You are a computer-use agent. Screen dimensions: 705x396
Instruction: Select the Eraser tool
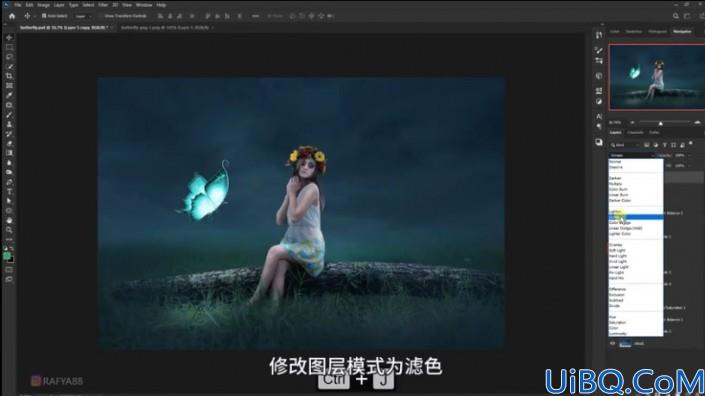point(9,143)
